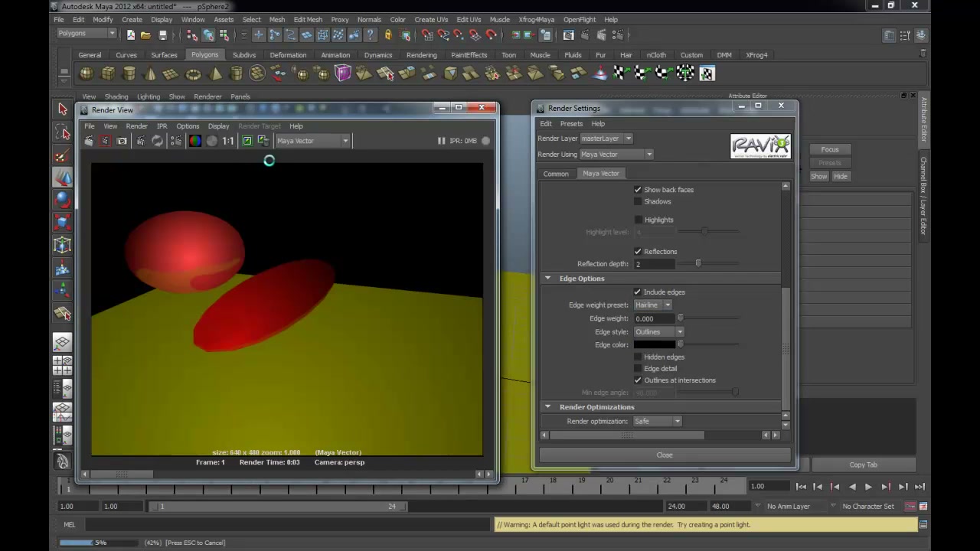The image size is (980, 551).
Task: Click the polygon cylinder shelf icon
Action: pos(129,73)
